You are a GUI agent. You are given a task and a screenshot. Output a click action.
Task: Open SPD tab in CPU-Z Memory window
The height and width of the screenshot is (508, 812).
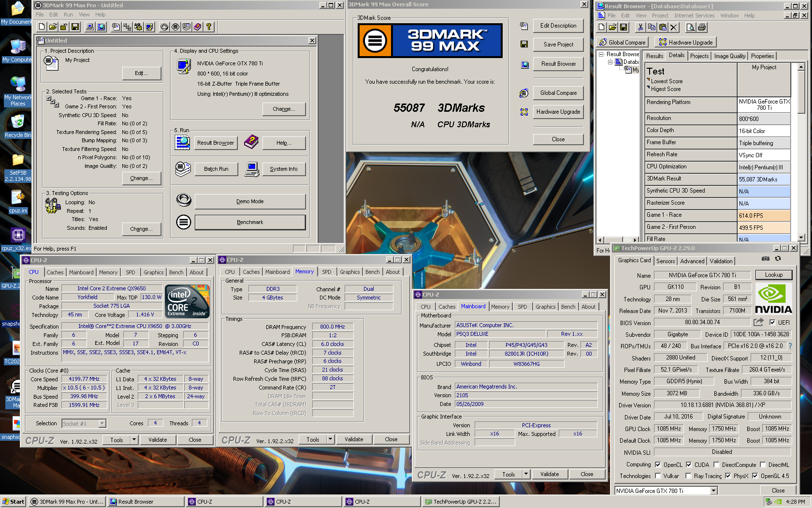(327, 272)
